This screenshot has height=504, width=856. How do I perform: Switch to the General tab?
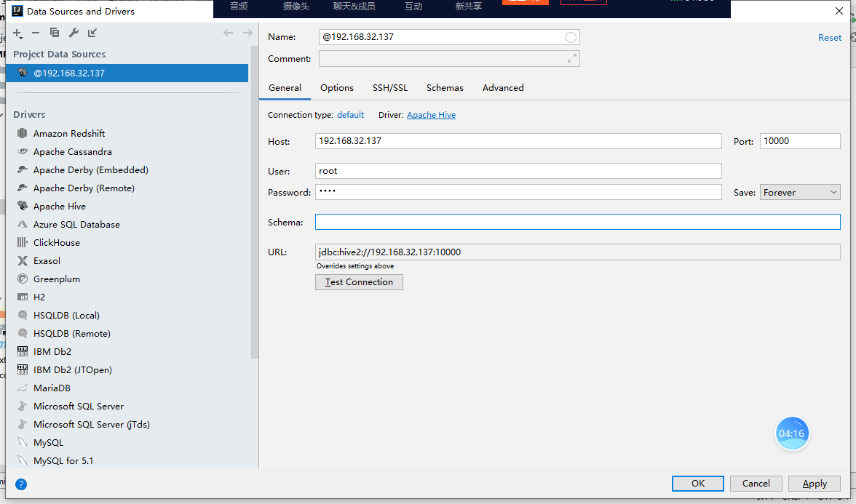[285, 88]
